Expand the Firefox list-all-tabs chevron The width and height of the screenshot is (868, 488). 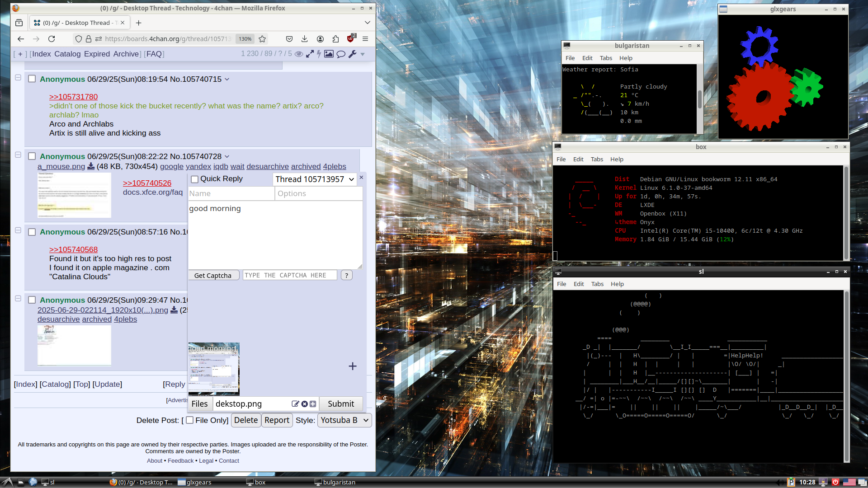click(x=368, y=23)
